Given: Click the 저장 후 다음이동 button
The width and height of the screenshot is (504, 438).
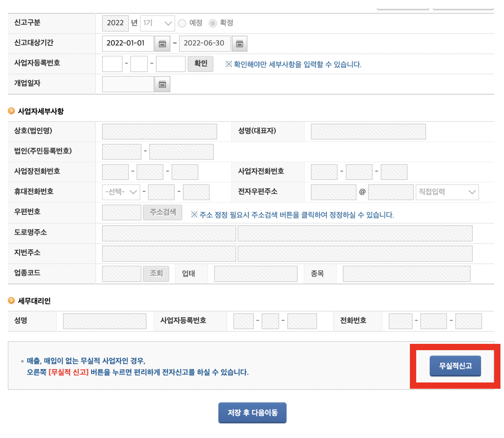Looking at the screenshot, I should point(252,412).
